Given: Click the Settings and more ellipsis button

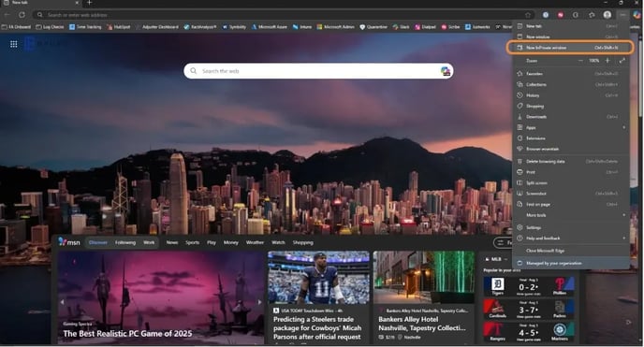Looking at the screenshot, I should (x=623, y=15).
